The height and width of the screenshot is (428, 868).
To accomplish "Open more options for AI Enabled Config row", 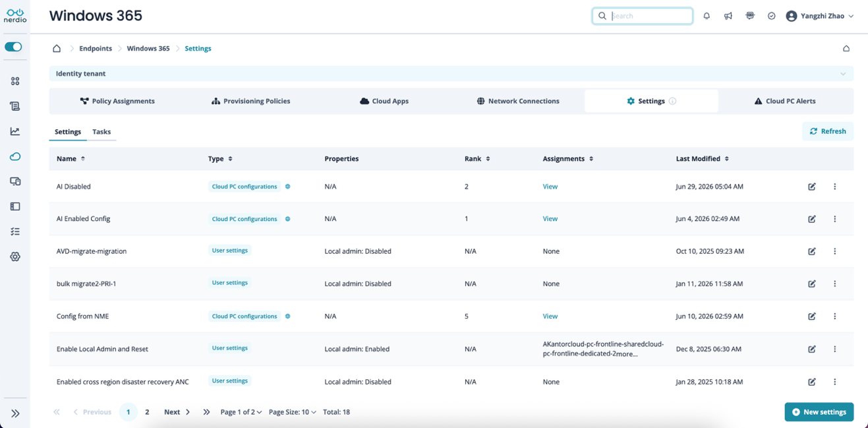I will pos(835,219).
